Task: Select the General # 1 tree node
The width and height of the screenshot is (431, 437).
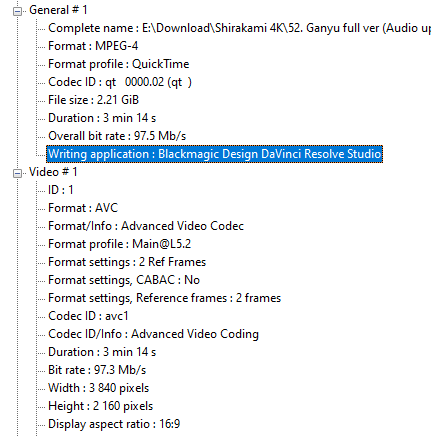Action: tap(58, 10)
